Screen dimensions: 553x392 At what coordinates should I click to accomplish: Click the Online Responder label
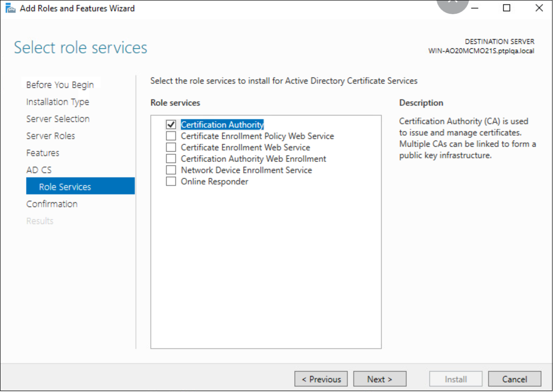(x=214, y=181)
